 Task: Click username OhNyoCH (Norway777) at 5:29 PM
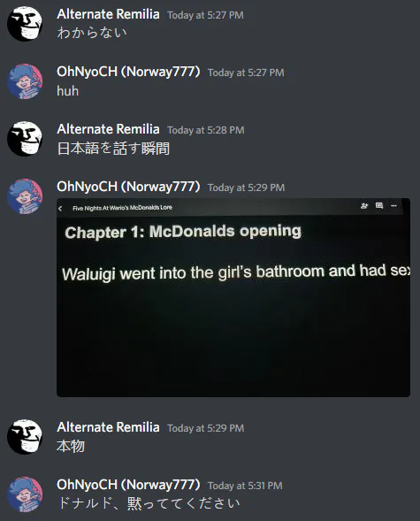(128, 187)
